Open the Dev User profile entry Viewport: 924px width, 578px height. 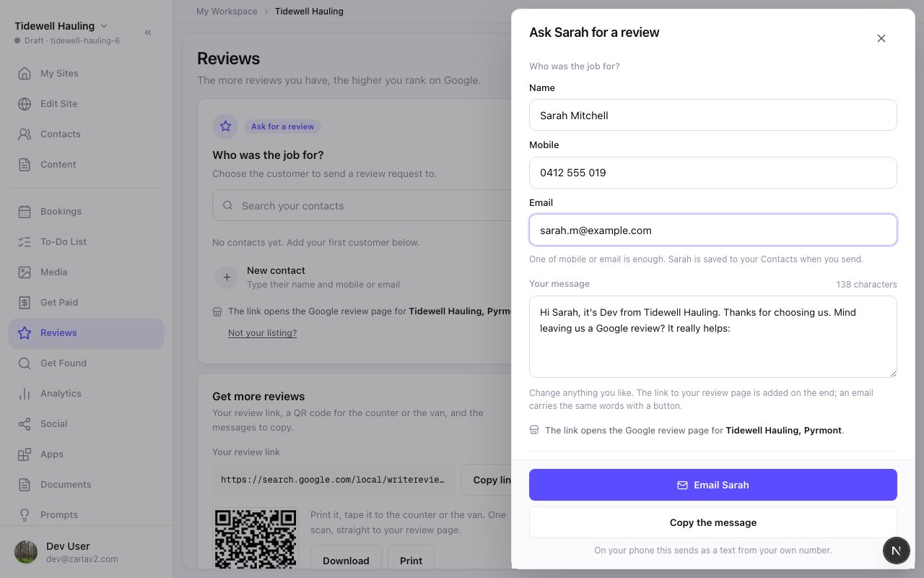coord(85,552)
